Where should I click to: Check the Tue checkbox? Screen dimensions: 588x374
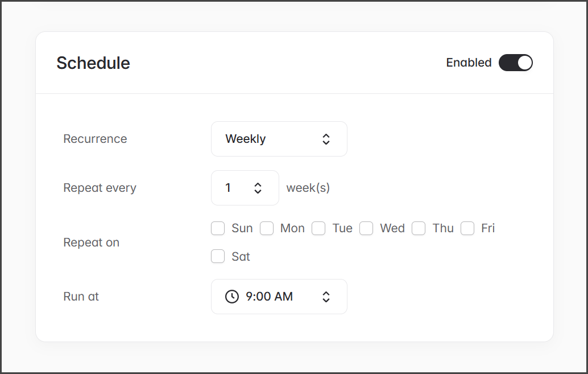pos(318,228)
